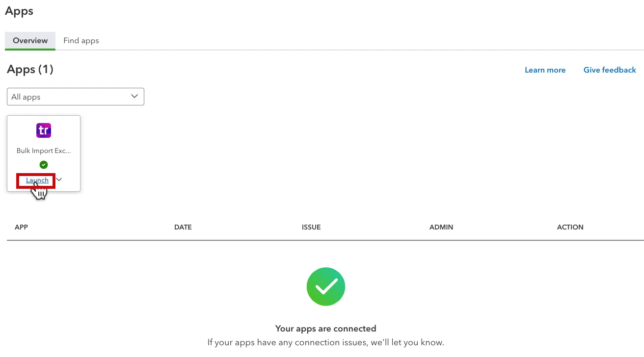Open the Find apps tab
The width and height of the screenshot is (644, 357).
point(81,41)
